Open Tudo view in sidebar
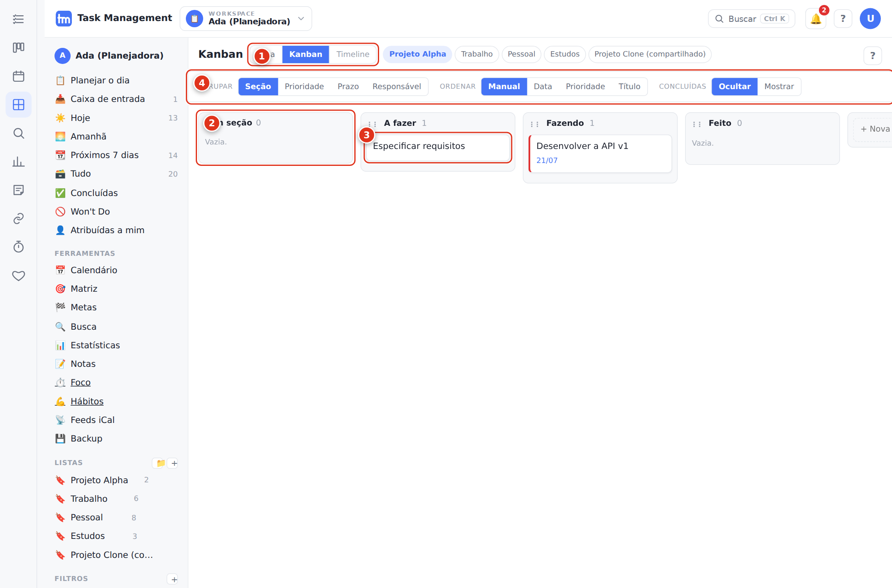The height and width of the screenshot is (588, 892). tap(116, 174)
